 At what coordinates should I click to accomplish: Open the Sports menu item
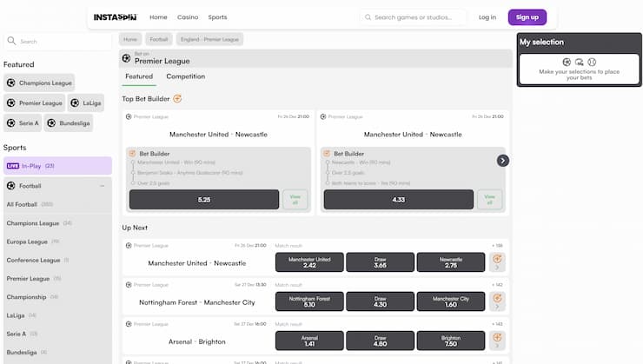217,17
